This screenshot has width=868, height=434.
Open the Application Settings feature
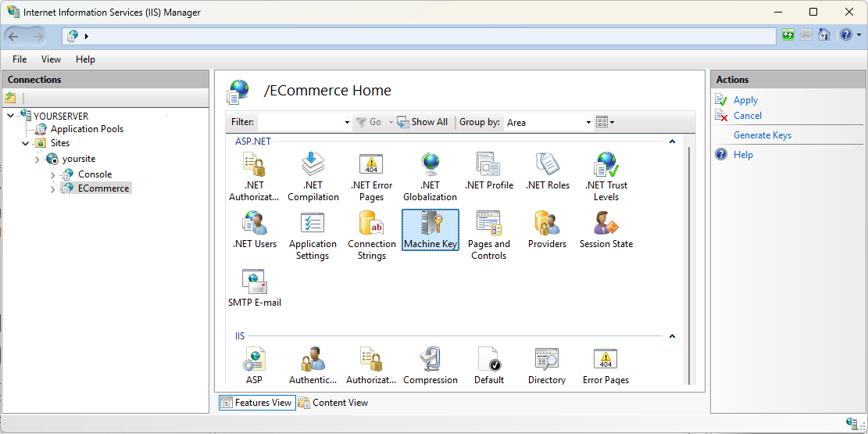[313, 235]
